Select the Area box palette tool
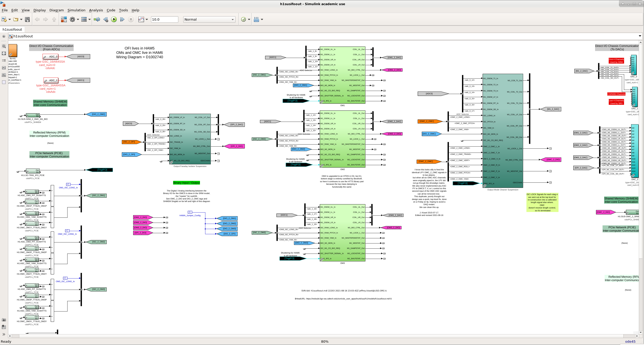This screenshot has width=644, height=345. [x=4, y=82]
